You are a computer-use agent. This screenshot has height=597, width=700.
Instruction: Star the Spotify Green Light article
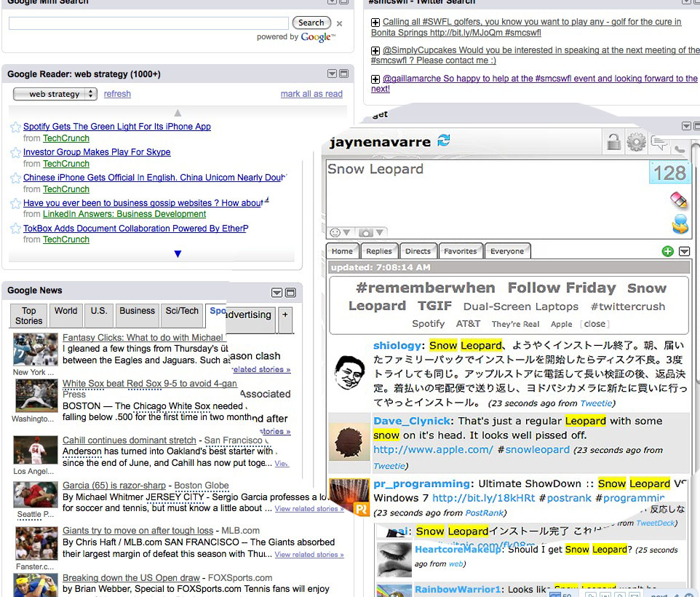[15, 127]
